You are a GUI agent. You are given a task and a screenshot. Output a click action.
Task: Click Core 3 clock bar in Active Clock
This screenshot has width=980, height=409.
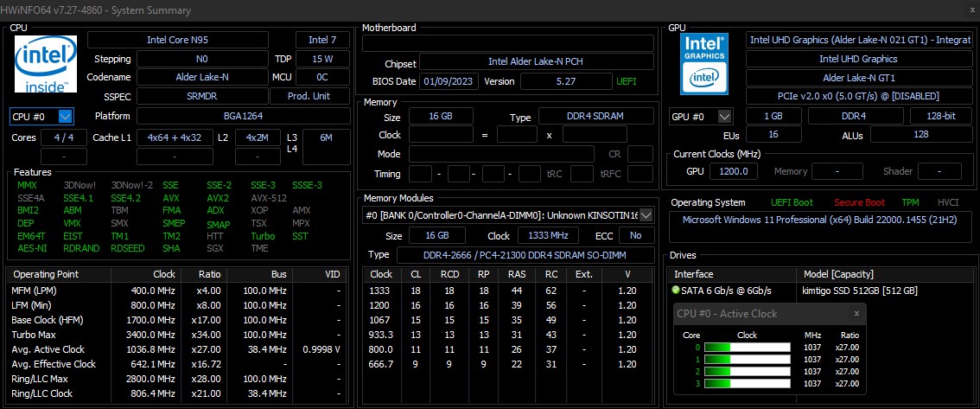747,383
